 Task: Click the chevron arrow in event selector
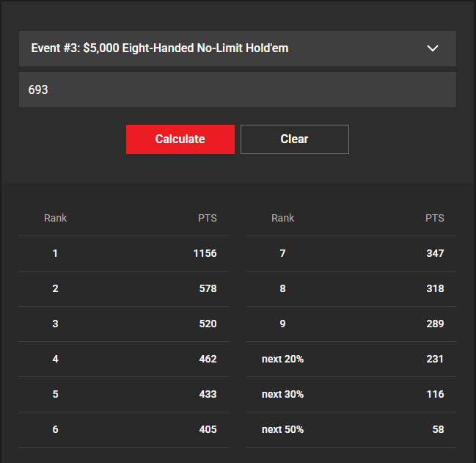433,48
